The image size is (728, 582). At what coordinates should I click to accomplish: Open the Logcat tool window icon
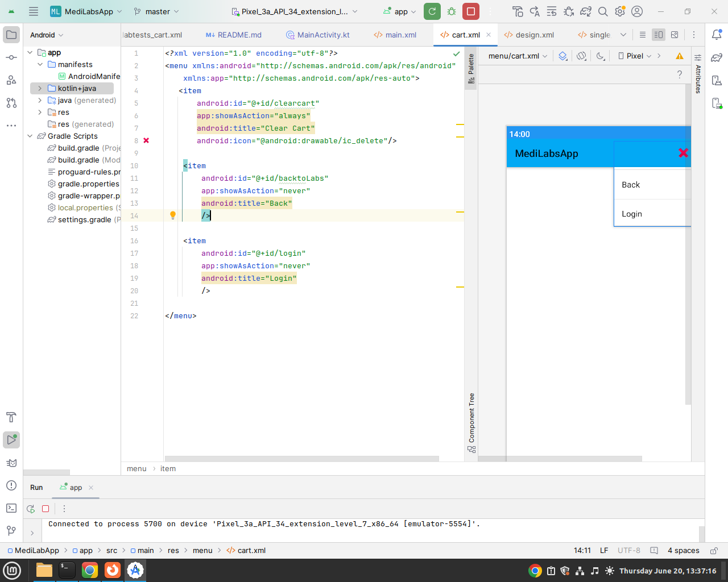(x=11, y=463)
